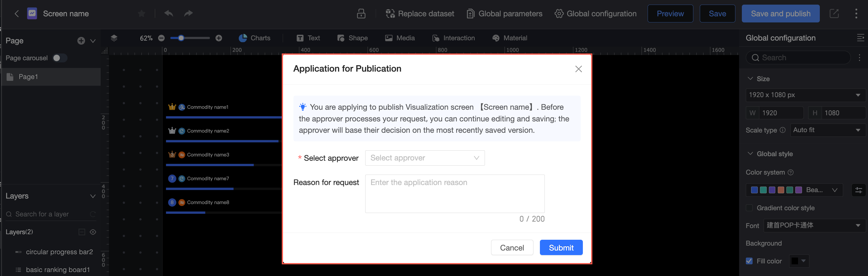Enable Gradient color style checkbox

tap(749, 208)
